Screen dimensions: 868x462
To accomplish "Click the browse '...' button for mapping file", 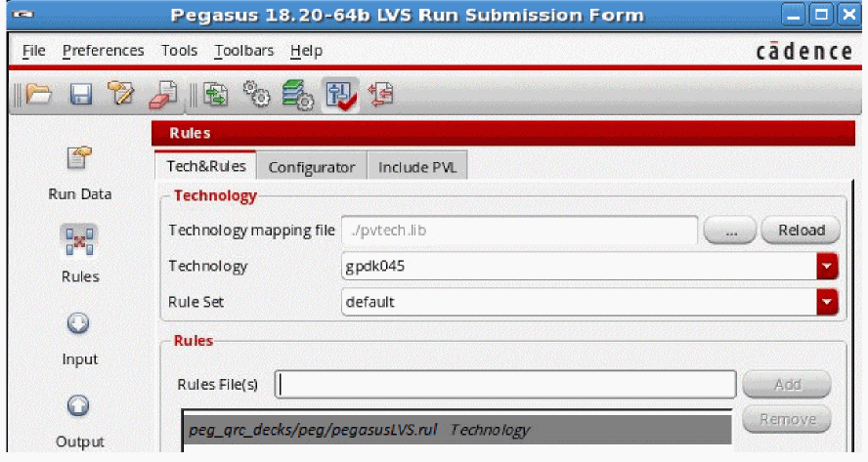I will 729,231.
